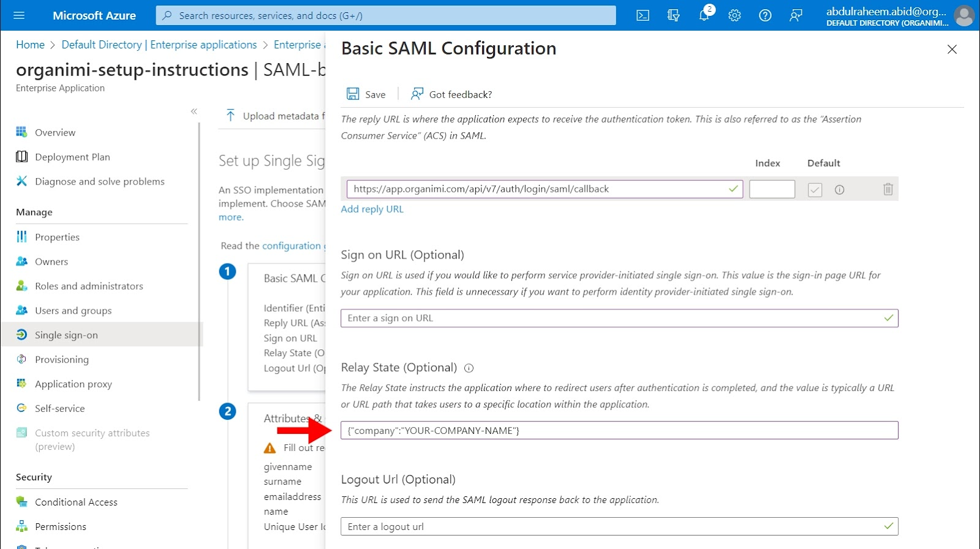Viewport: 980px width, 549px height.
Task: Open Diagnose and solve problems
Action: [100, 181]
